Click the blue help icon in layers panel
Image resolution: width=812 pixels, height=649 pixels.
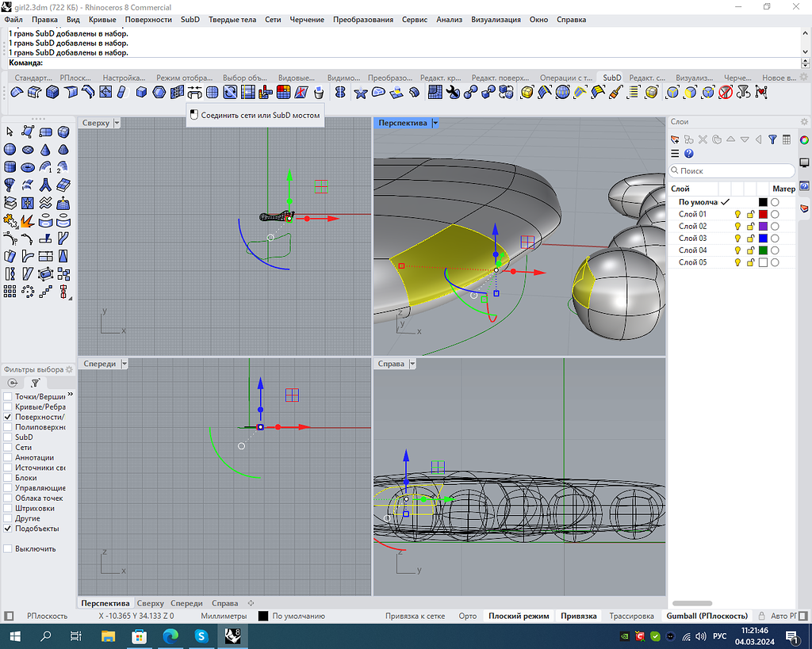point(688,154)
